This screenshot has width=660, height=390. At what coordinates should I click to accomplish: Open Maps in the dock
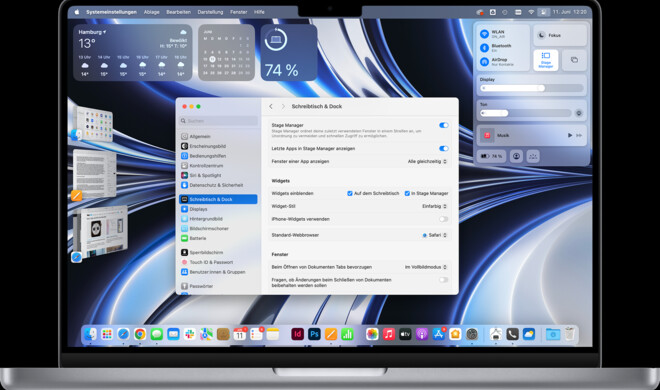(206, 334)
